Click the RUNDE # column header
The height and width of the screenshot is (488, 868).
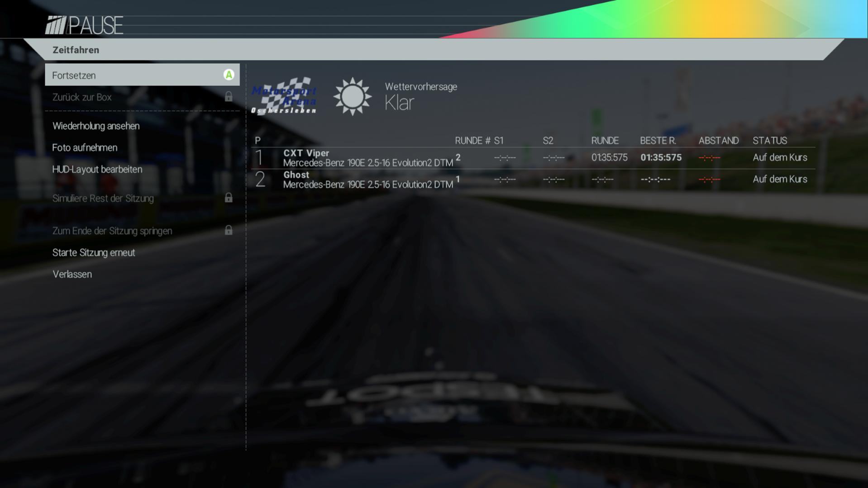click(x=472, y=141)
